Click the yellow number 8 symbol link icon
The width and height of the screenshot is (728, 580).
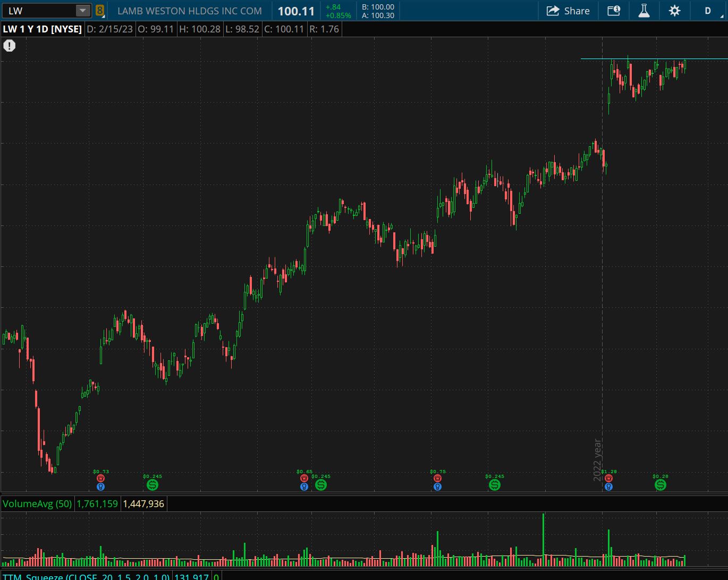pyautogui.click(x=100, y=11)
